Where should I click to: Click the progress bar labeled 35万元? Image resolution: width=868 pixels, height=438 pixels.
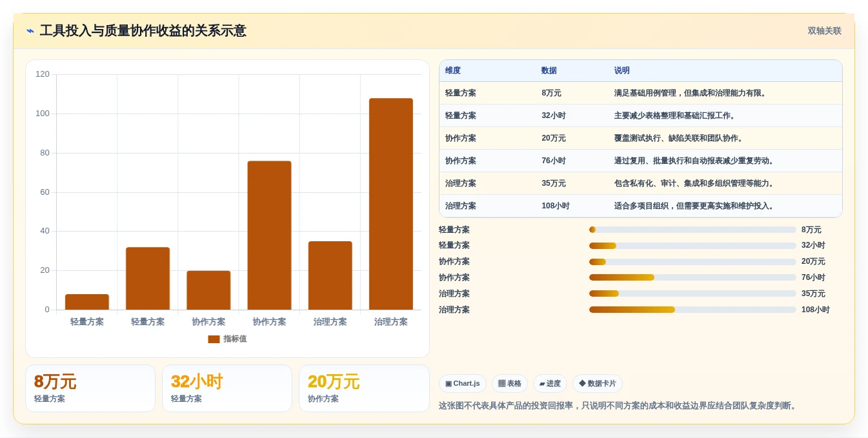coord(692,294)
